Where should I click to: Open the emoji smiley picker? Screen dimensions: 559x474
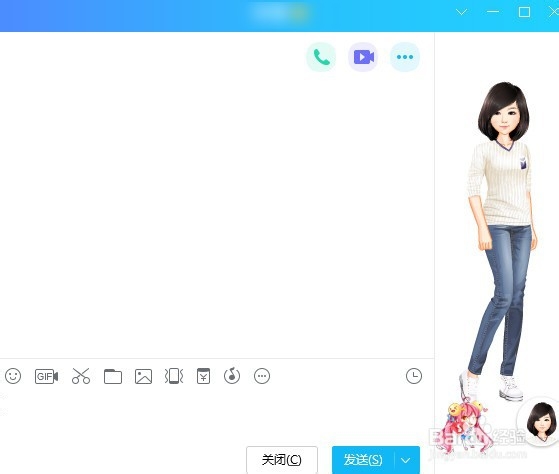point(13,376)
